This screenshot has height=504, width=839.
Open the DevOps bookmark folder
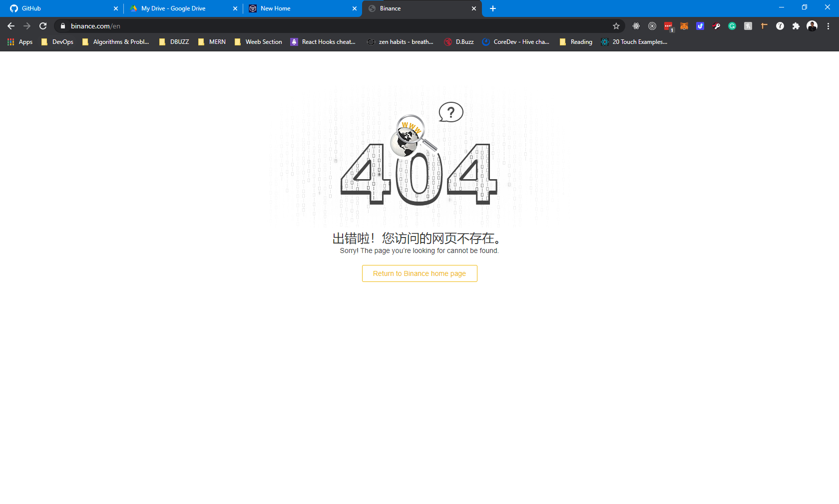57,42
